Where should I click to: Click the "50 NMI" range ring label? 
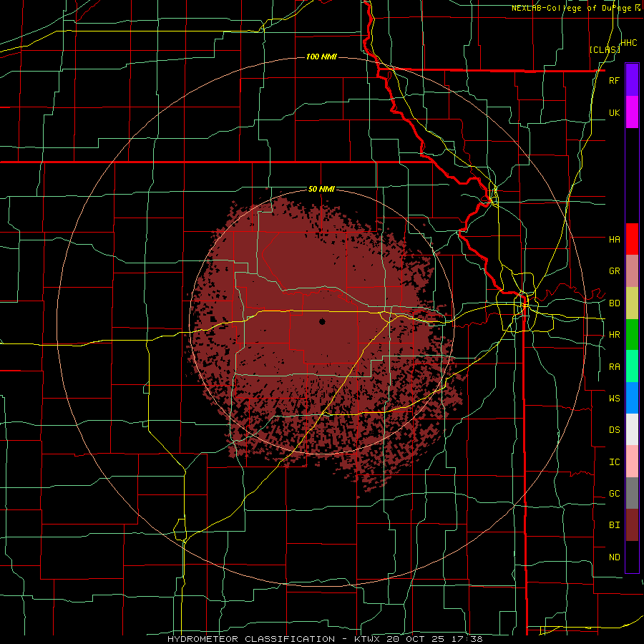321,189
